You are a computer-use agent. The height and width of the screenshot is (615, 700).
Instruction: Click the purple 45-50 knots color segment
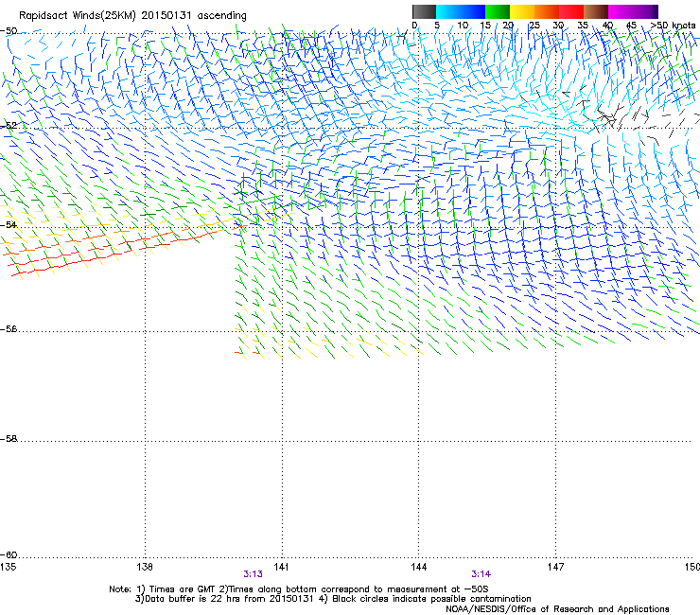(645, 11)
